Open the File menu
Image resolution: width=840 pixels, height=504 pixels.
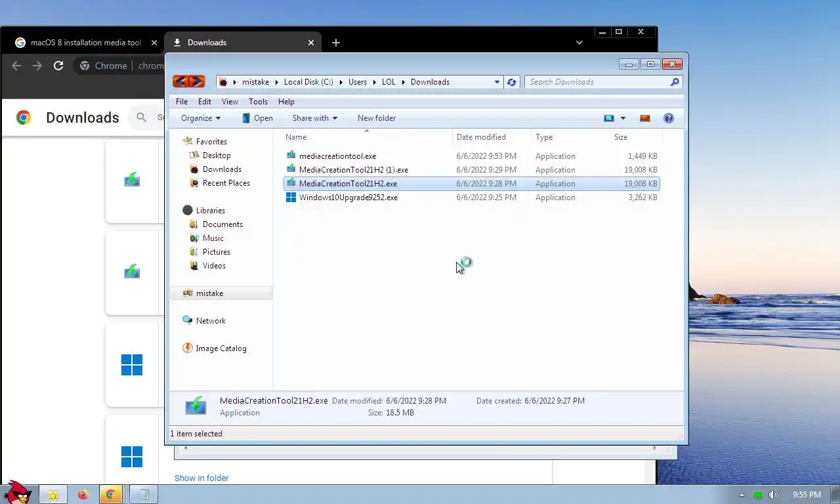[182, 102]
